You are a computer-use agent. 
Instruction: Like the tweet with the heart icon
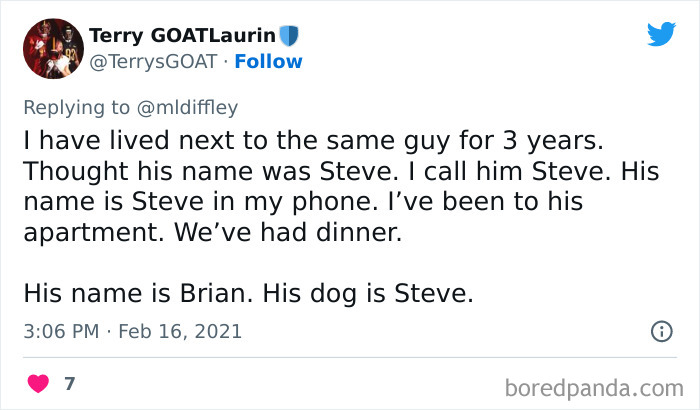39,383
